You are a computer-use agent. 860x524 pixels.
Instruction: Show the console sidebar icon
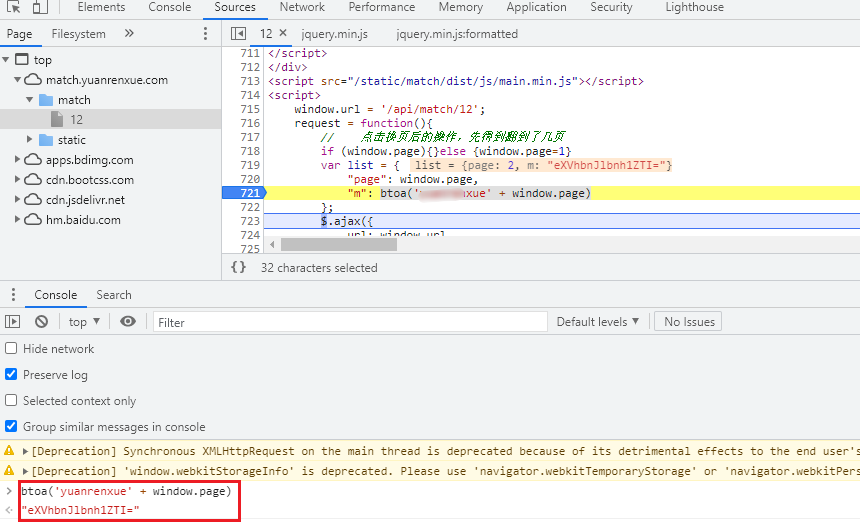pyautogui.click(x=13, y=322)
